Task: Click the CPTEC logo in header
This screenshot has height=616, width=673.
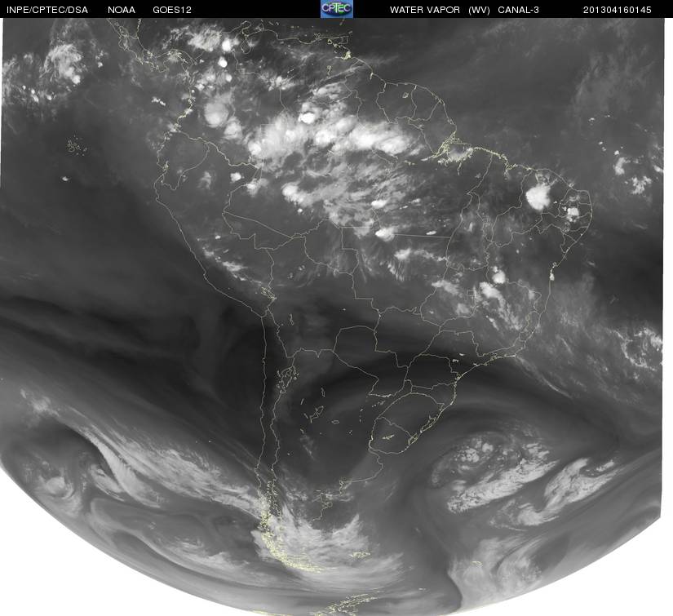Action: (x=337, y=9)
